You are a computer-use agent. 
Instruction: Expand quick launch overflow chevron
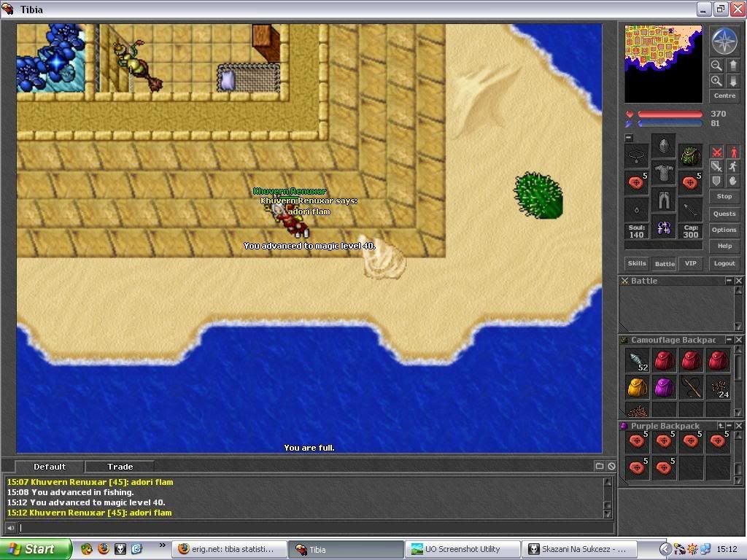(x=163, y=545)
